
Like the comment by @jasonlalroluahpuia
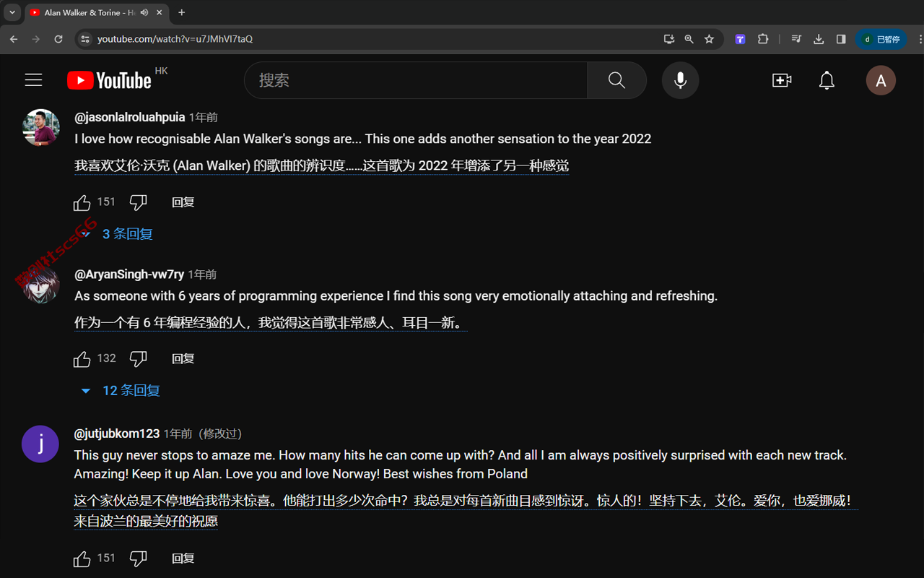point(82,202)
